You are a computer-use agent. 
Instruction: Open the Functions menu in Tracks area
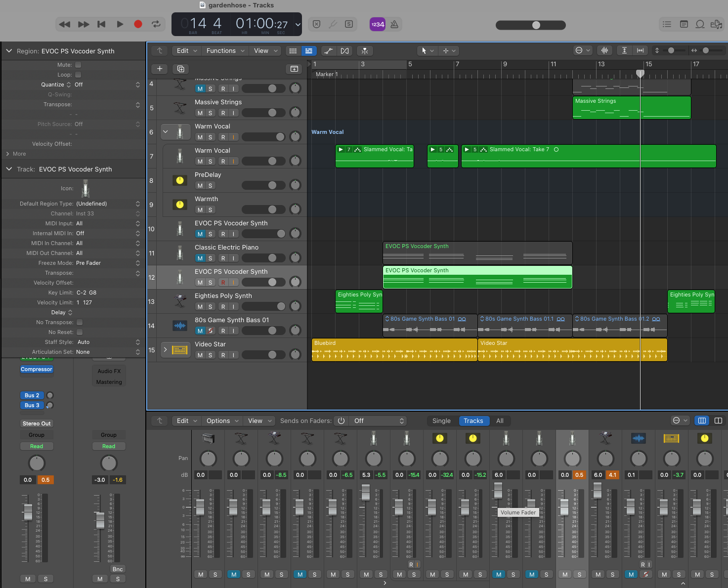[x=225, y=51]
